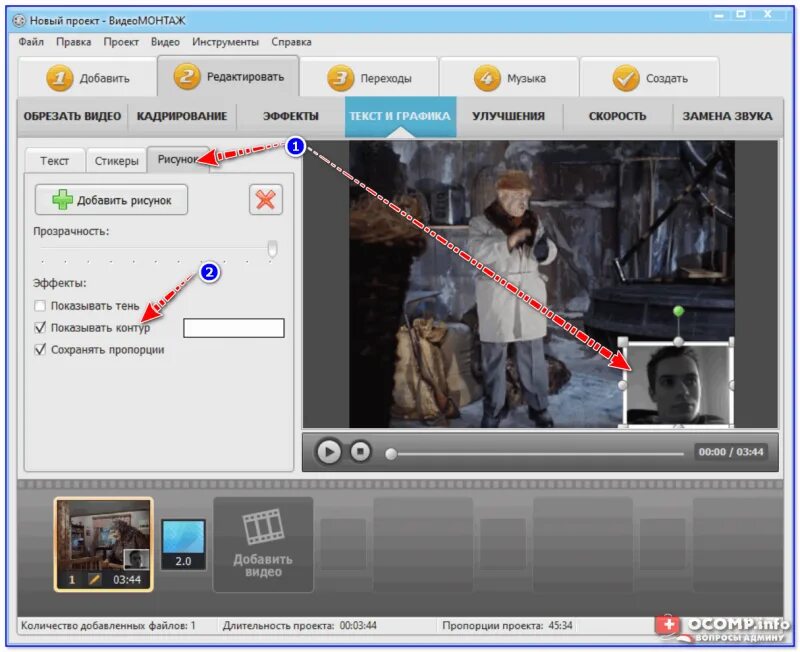Click the 00:00 / 03:44 time display
The height and width of the screenshot is (652, 800).
[731, 452]
